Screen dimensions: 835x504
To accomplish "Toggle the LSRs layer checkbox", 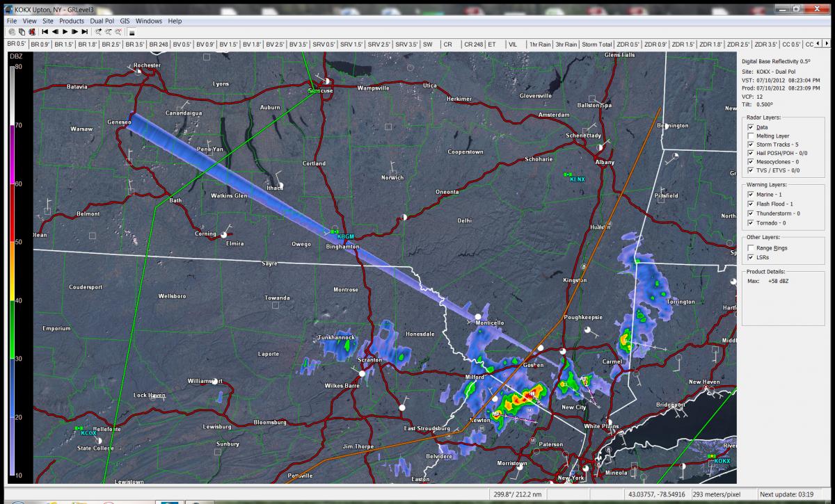I will [x=750, y=257].
